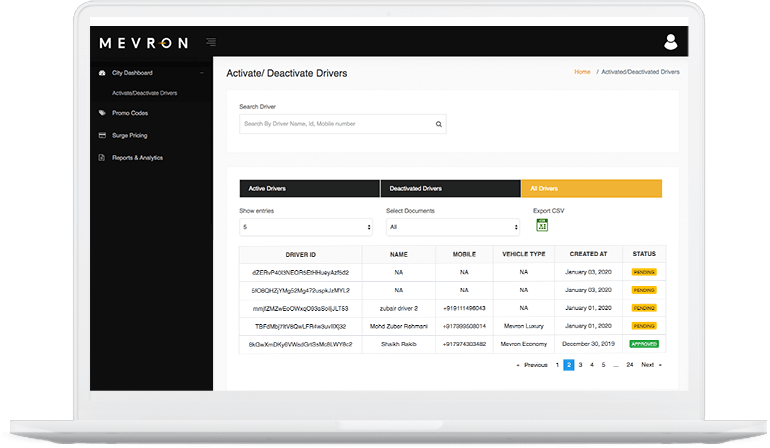Click mobile number +917974303482

[x=464, y=344]
